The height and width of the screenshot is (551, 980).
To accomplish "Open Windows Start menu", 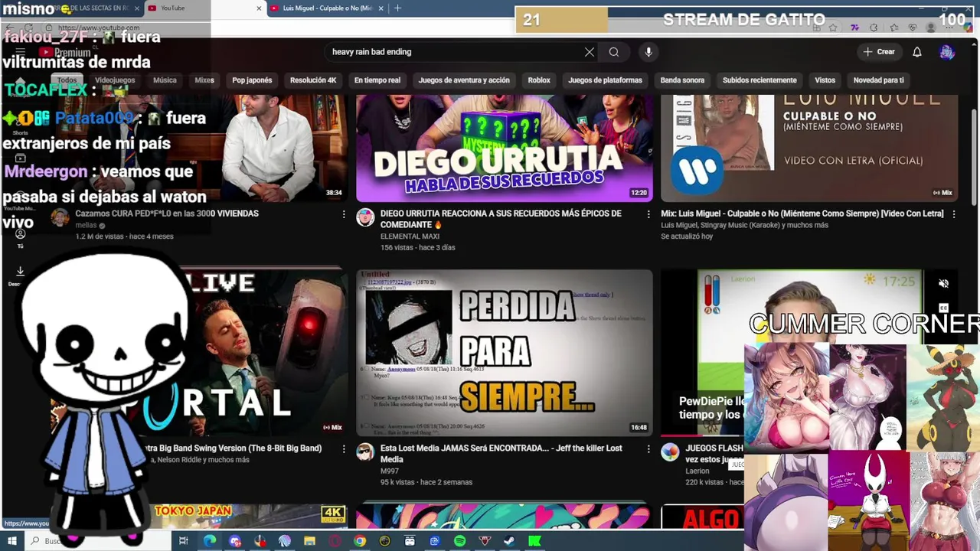I will [x=12, y=541].
